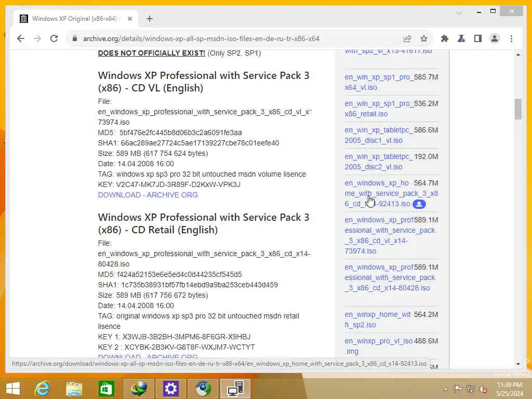Select 589 MB size line under CD VL

[153, 153]
